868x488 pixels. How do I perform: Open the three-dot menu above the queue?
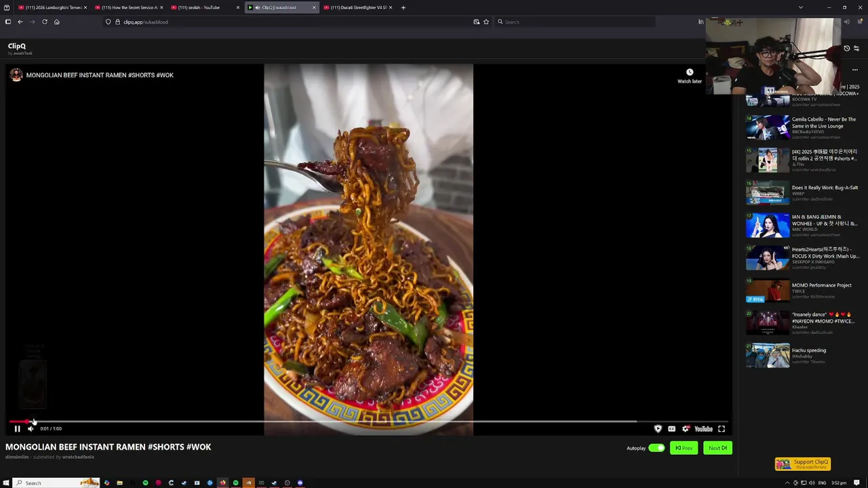pyautogui.click(x=854, y=70)
